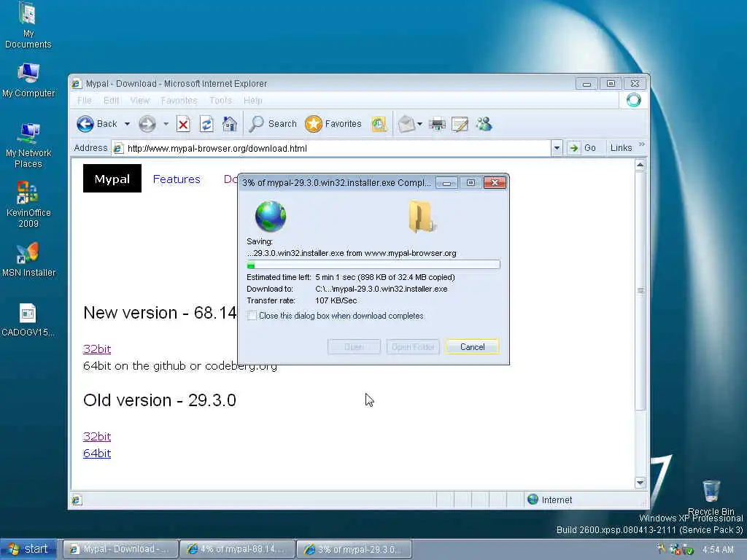Click the scroll-down arrow of the page

click(640, 483)
